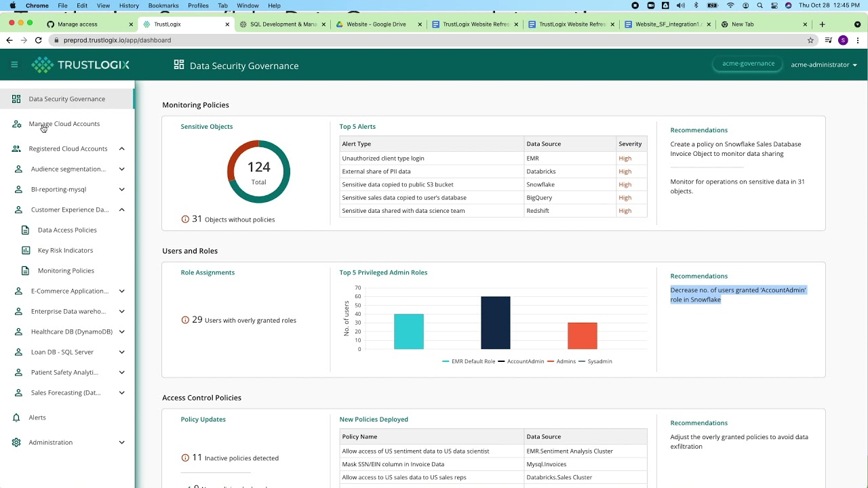
Task: Open Alerts in sidebar
Action: click(x=37, y=418)
